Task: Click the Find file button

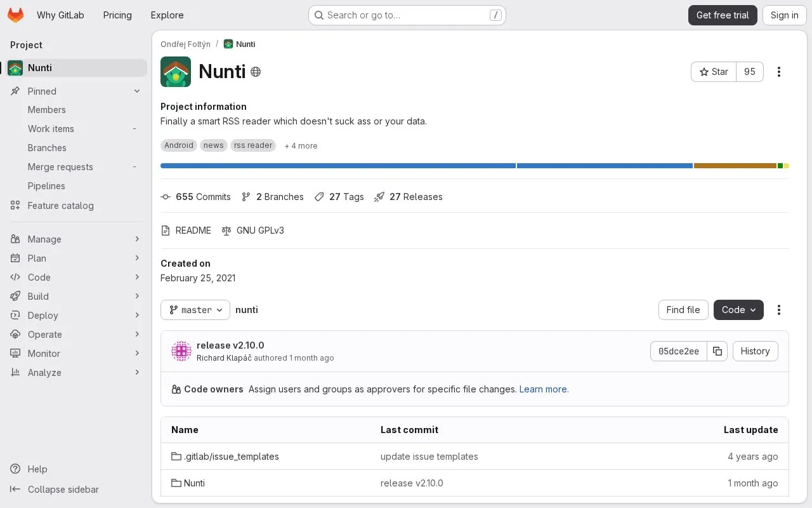Action: [683, 310]
